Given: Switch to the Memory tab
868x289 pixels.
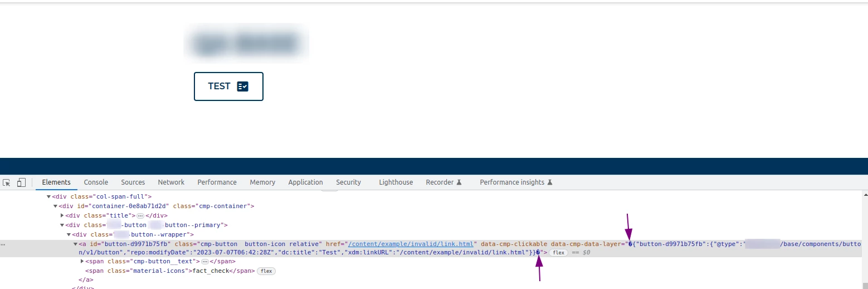Looking at the screenshot, I should point(262,182).
